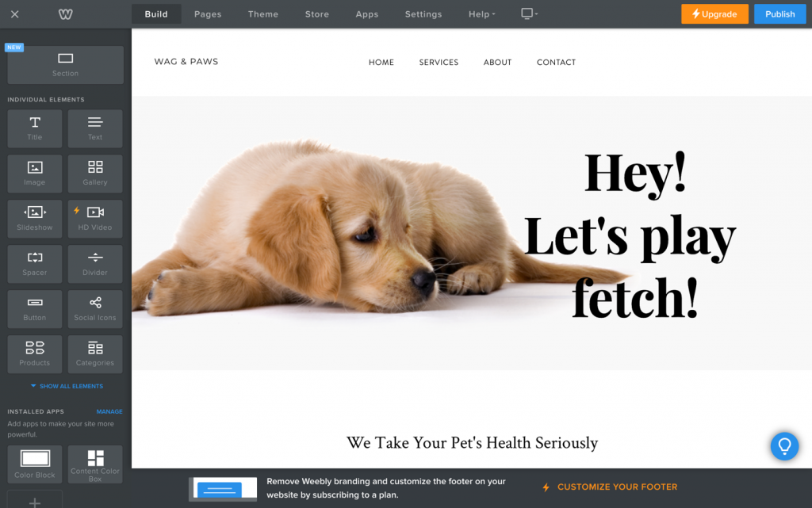Image resolution: width=812 pixels, height=508 pixels.
Task: Expand Show All Elements list
Action: click(67, 386)
